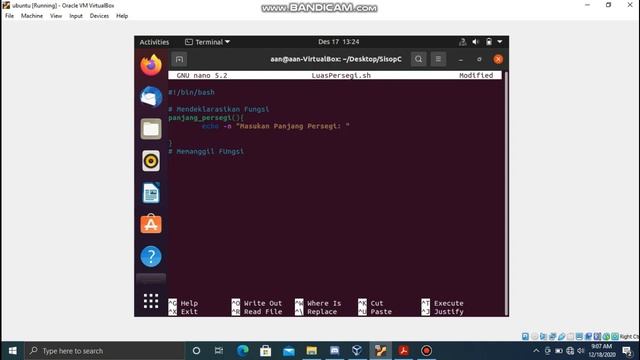This screenshot has width=640, height=360.
Task: Expand hidden system tray icons chevron
Action: pos(536,351)
